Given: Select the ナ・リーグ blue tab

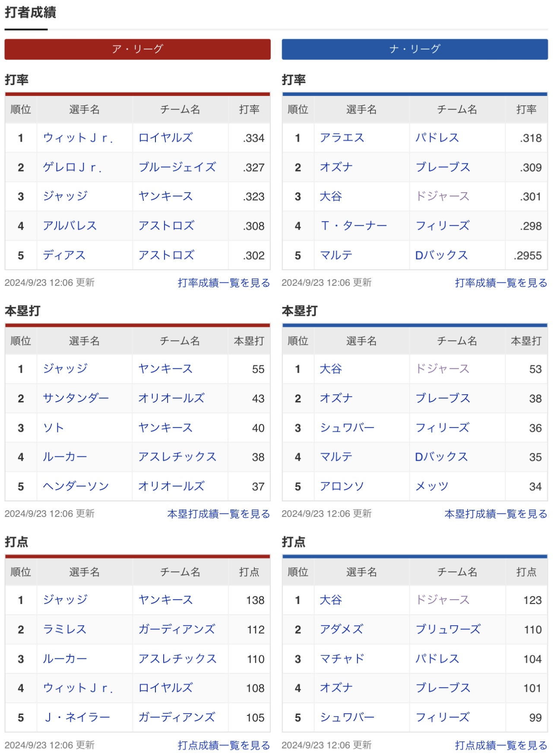Looking at the screenshot, I should (x=415, y=49).
